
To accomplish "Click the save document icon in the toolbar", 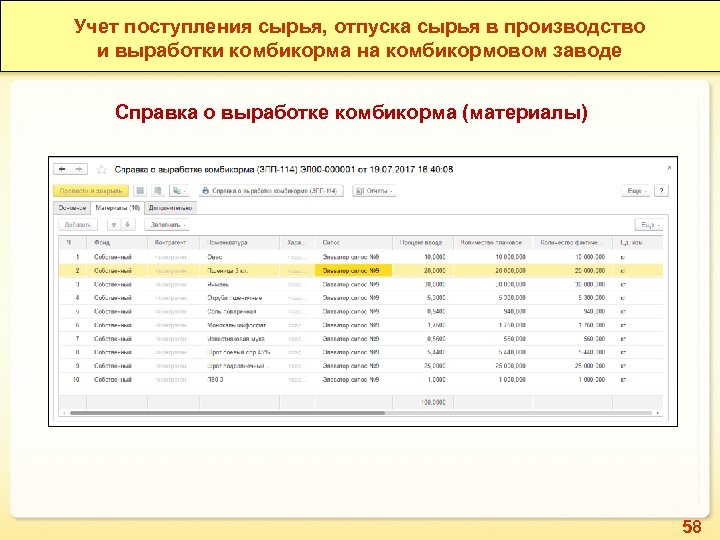I will [x=140, y=191].
